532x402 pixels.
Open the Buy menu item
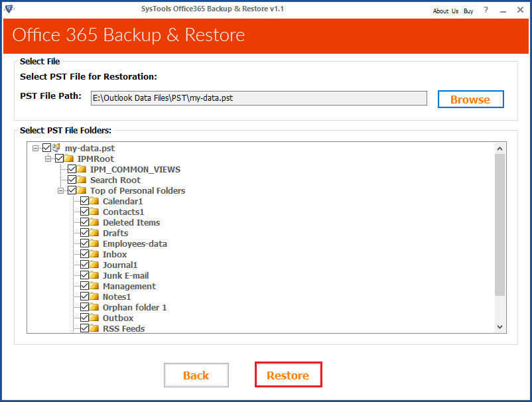point(468,11)
